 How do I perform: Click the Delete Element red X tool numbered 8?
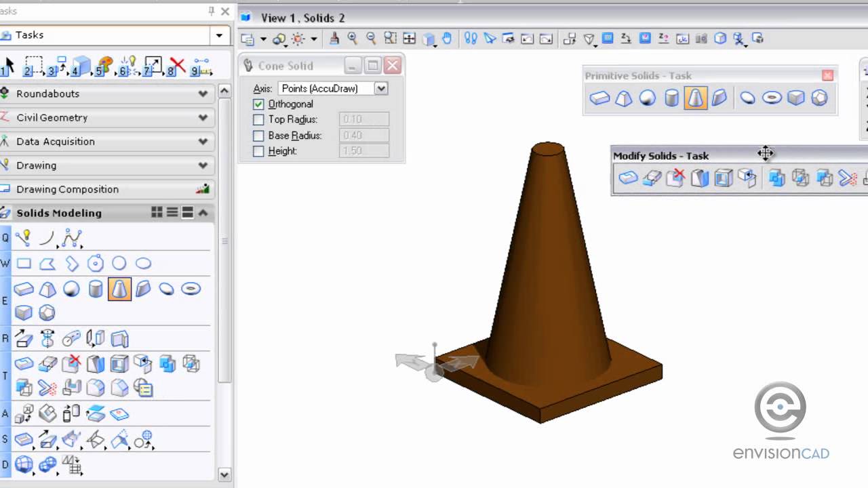pyautogui.click(x=176, y=66)
